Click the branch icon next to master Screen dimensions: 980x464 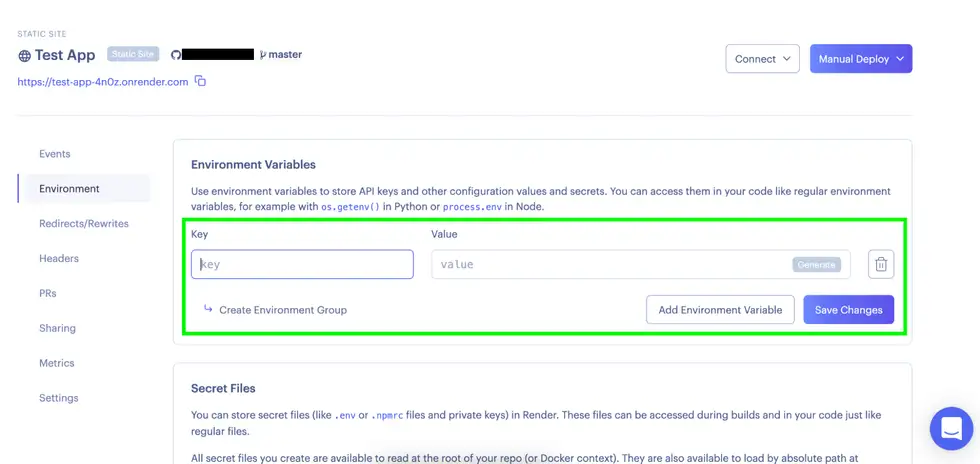262,54
